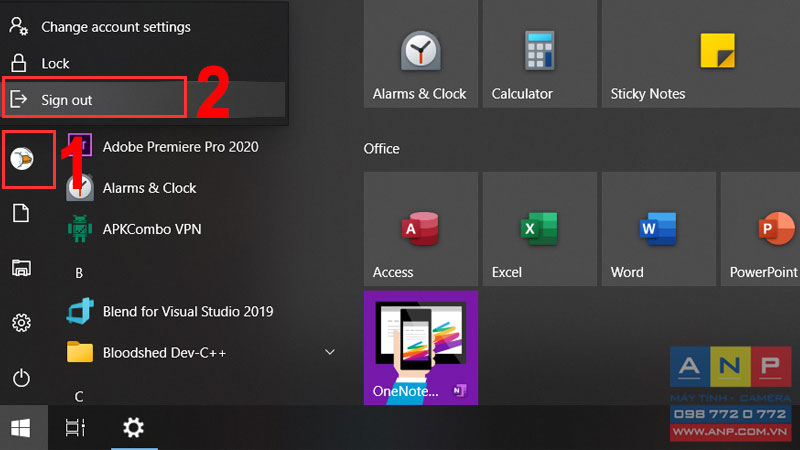The height and width of the screenshot is (450, 800).
Task: Open Alarms & Clock tile
Action: [421, 54]
